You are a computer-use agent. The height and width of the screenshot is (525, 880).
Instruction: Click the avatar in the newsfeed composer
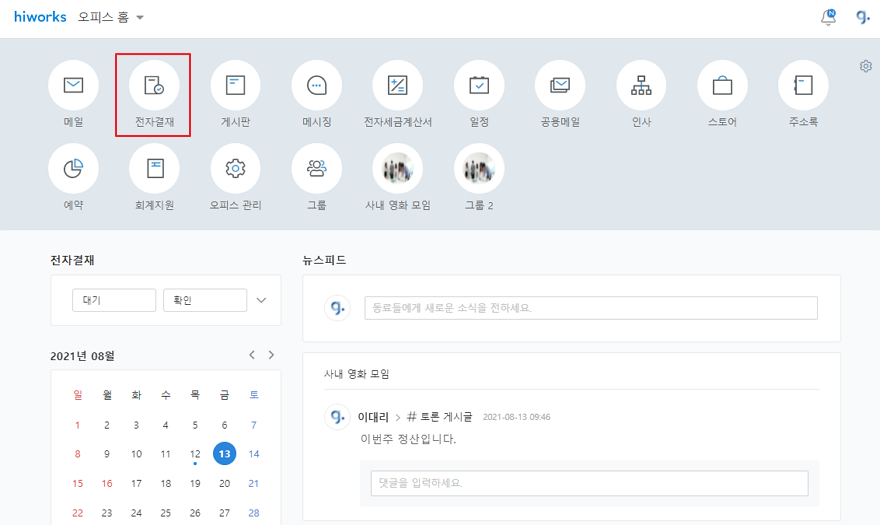[337, 308]
